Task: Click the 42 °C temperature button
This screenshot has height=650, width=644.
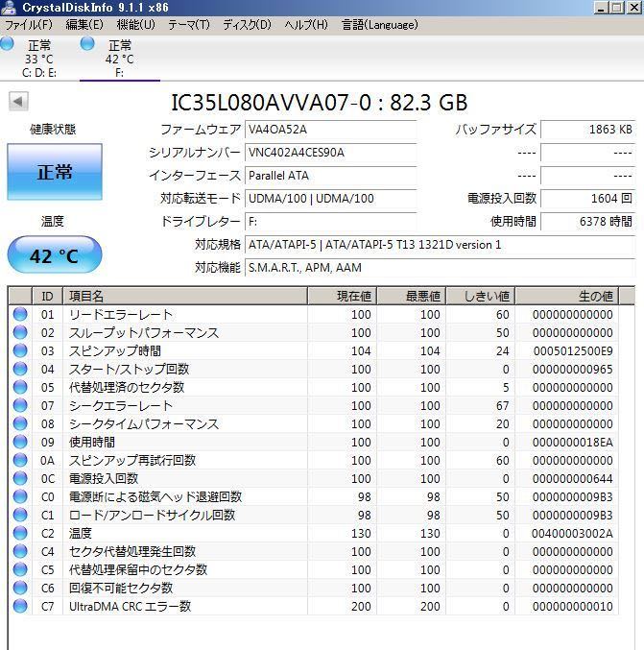Action: click(55, 255)
